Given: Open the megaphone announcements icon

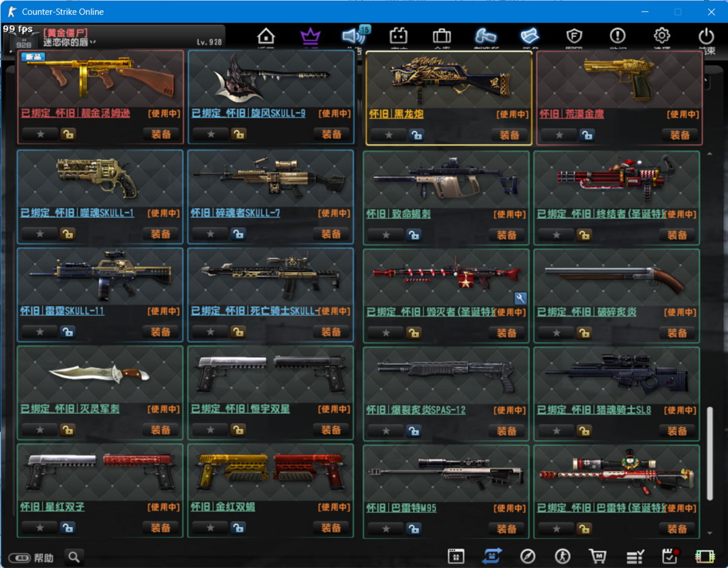Looking at the screenshot, I should tap(355, 36).
